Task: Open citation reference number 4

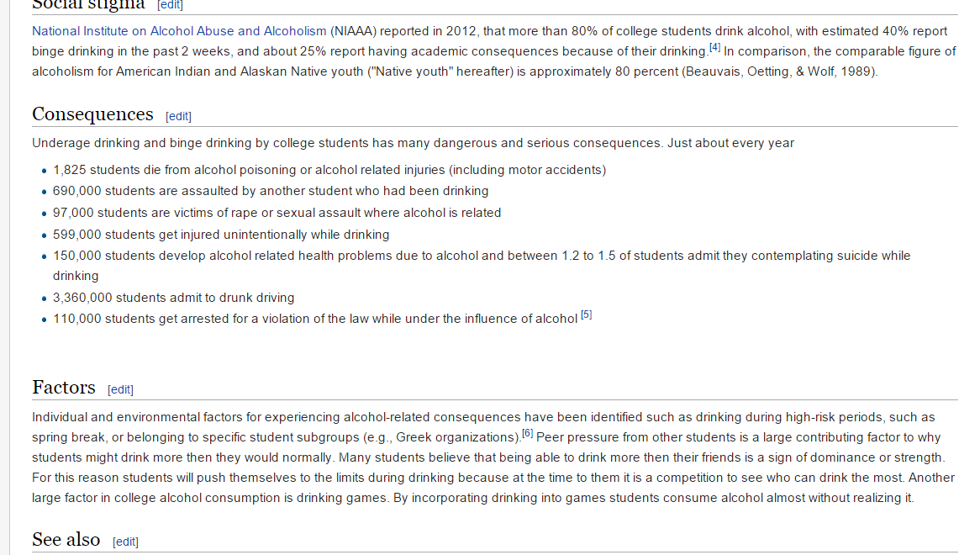Action: click(714, 47)
